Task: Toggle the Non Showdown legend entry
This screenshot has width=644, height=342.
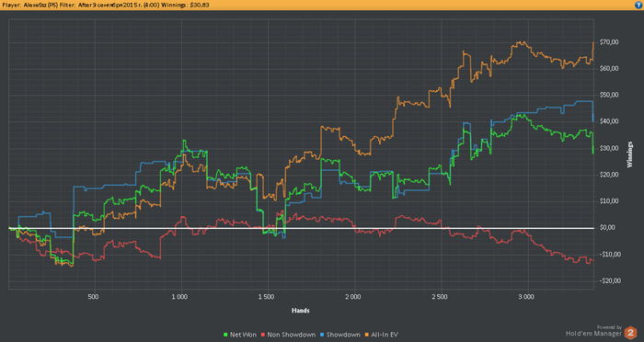Action: click(288, 335)
